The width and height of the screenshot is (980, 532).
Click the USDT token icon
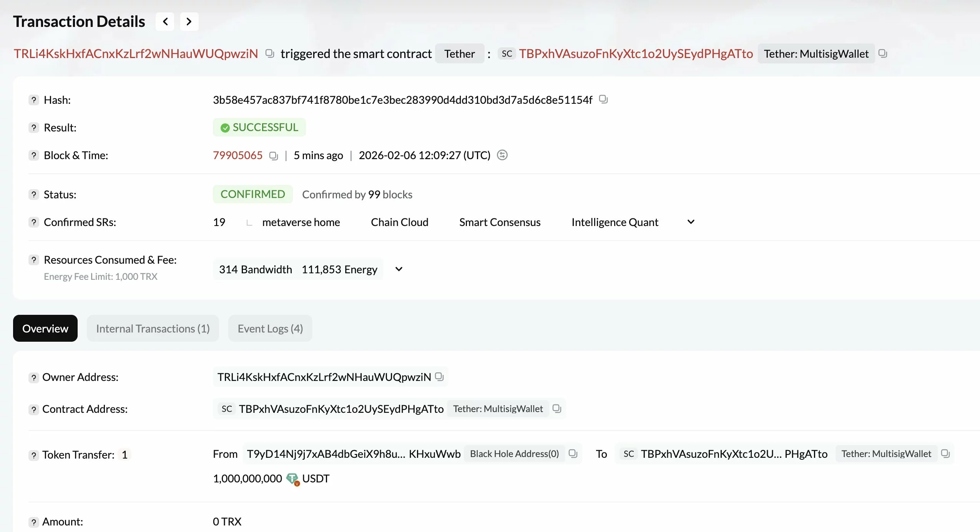coord(293,478)
